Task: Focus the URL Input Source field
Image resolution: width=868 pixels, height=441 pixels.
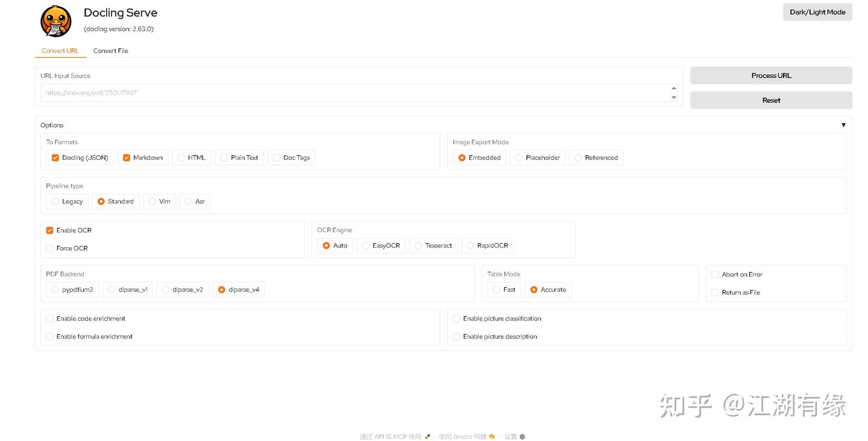Action: [359, 93]
